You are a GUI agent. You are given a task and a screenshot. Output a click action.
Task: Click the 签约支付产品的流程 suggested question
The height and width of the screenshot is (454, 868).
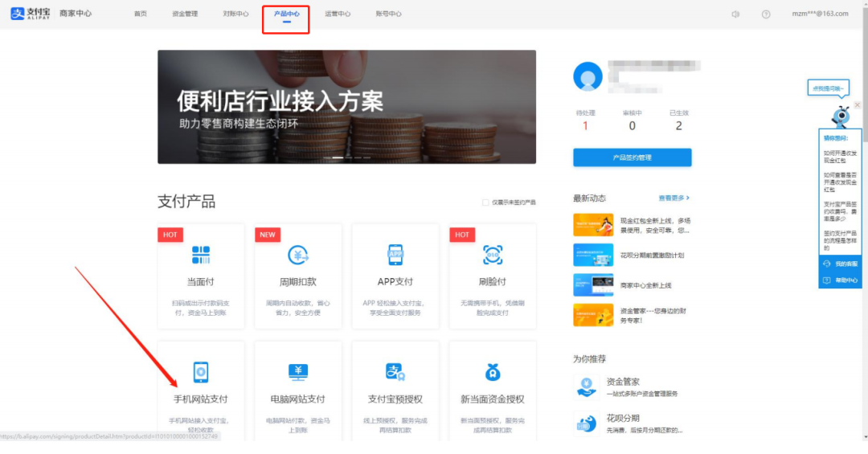840,241
